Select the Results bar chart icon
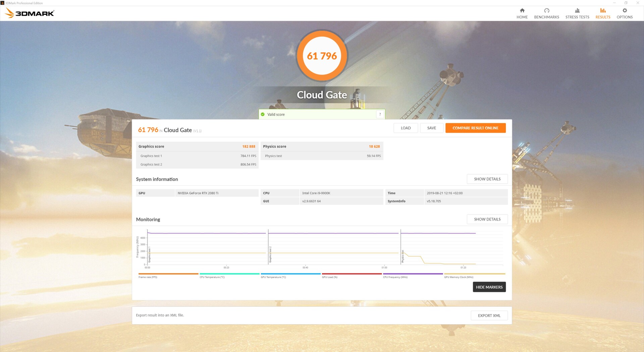 603,11
